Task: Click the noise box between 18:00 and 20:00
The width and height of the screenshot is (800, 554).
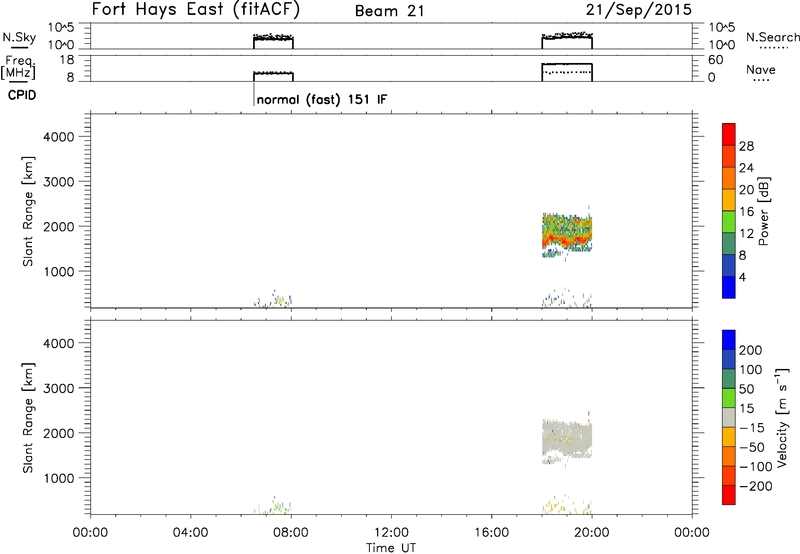Action: point(567,42)
